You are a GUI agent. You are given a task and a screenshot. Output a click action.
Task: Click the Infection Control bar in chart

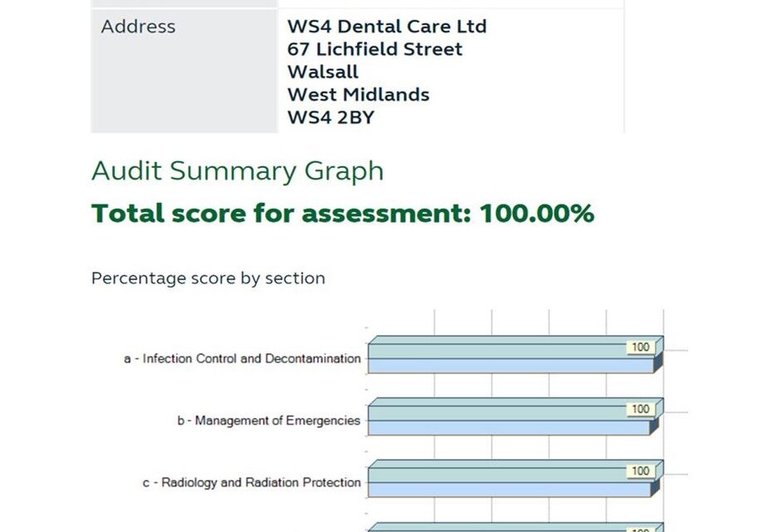coord(516,355)
